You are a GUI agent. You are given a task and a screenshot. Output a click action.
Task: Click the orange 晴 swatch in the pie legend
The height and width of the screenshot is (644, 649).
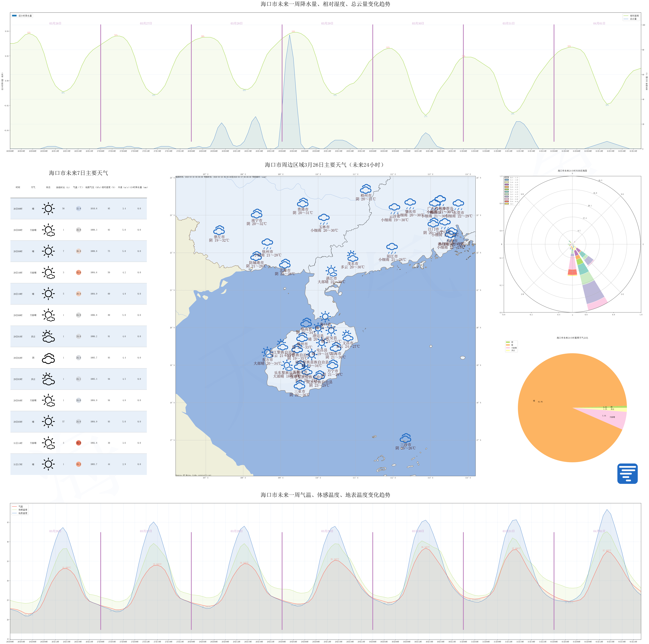point(508,345)
